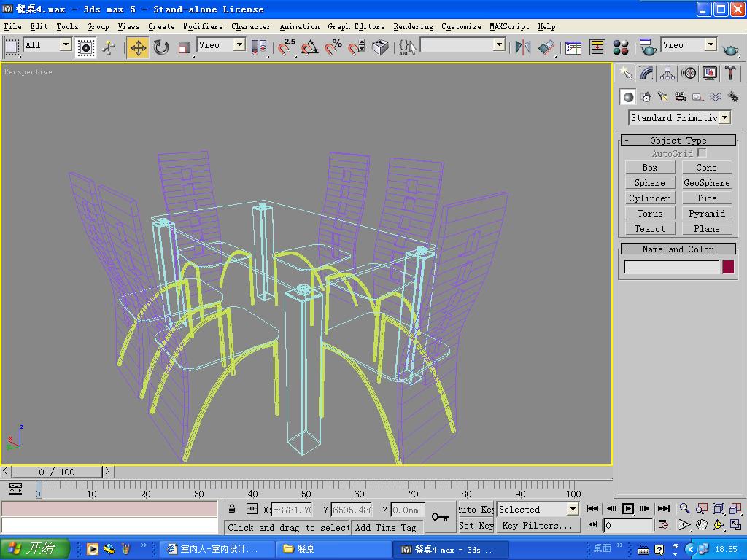Open the Modifiers menu
The width and height of the screenshot is (747, 560).
click(203, 26)
